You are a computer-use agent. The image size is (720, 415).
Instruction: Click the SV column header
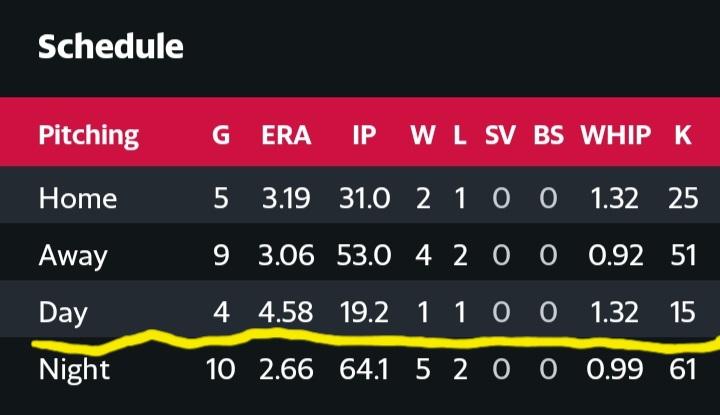[500, 135]
